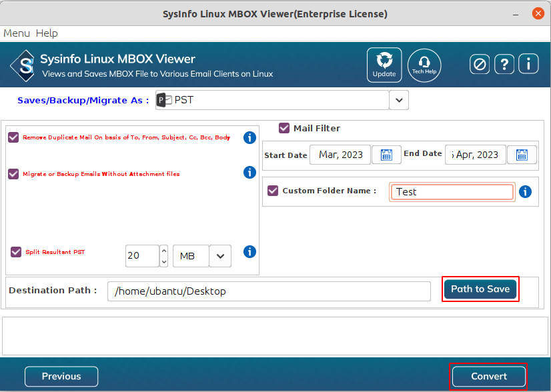Open the Help menu
This screenshot has width=551, height=392.
(x=47, y=33)
